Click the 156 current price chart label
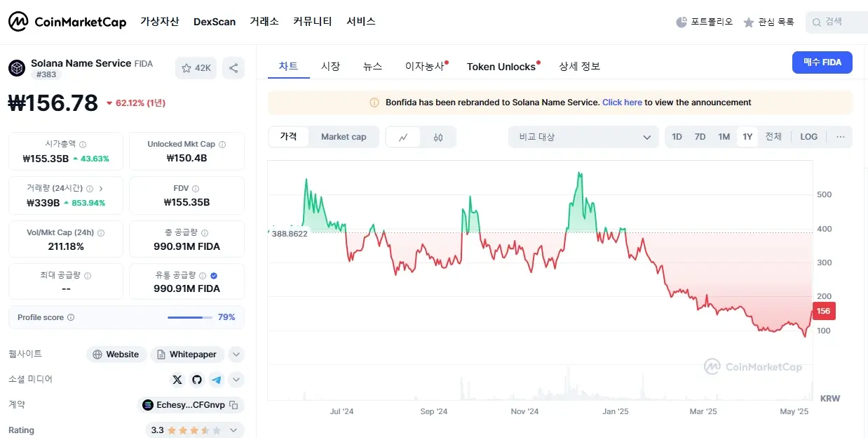The width and height of the screenshot is (868, 438). click(x=824, y=311)
